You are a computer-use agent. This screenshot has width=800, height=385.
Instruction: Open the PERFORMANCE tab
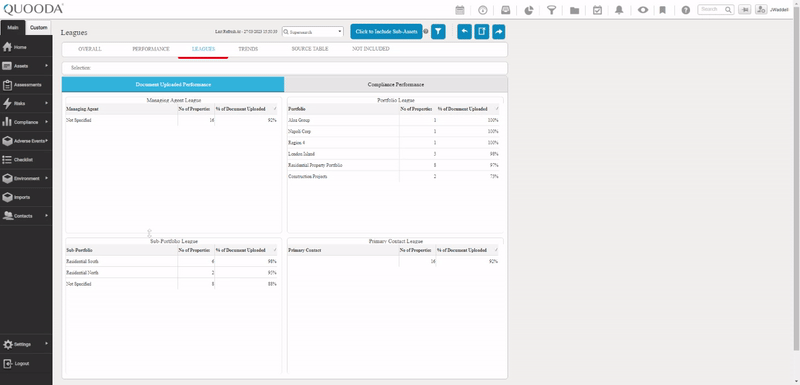[x=151, y=49]
